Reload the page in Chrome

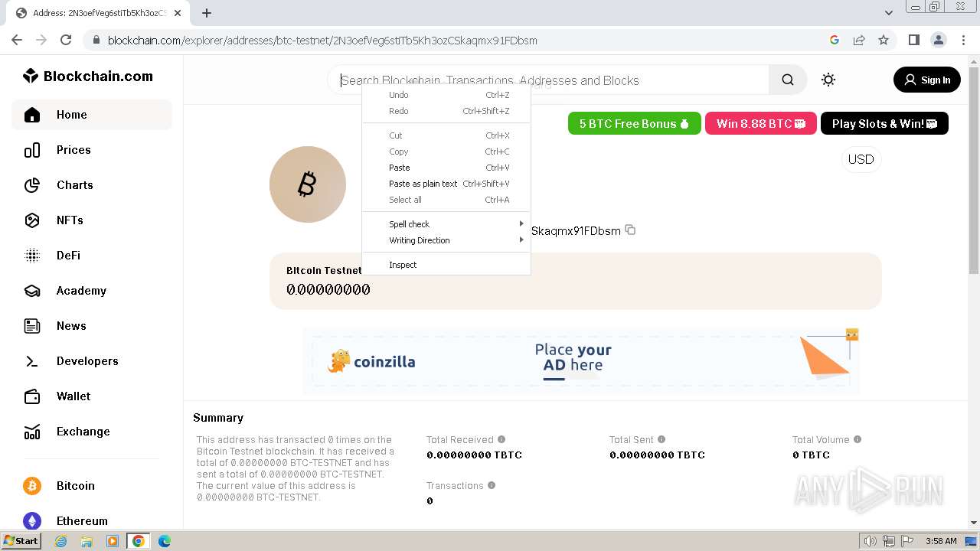[66, 40]
